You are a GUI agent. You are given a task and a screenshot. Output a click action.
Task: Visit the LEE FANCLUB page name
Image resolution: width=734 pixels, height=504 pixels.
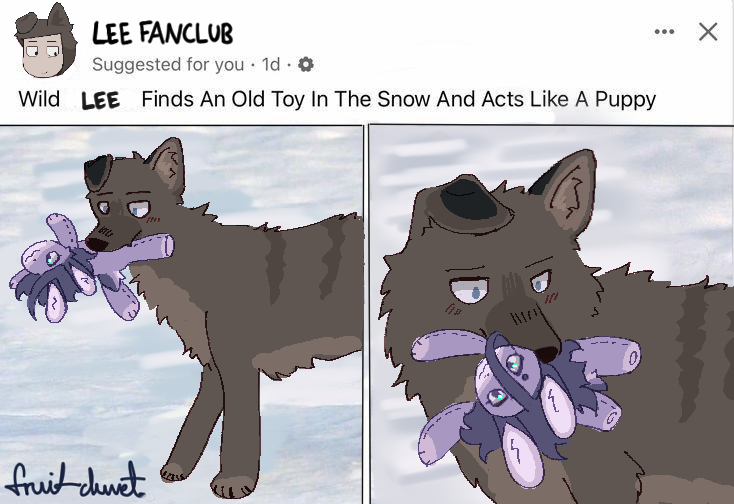(162, 33)
